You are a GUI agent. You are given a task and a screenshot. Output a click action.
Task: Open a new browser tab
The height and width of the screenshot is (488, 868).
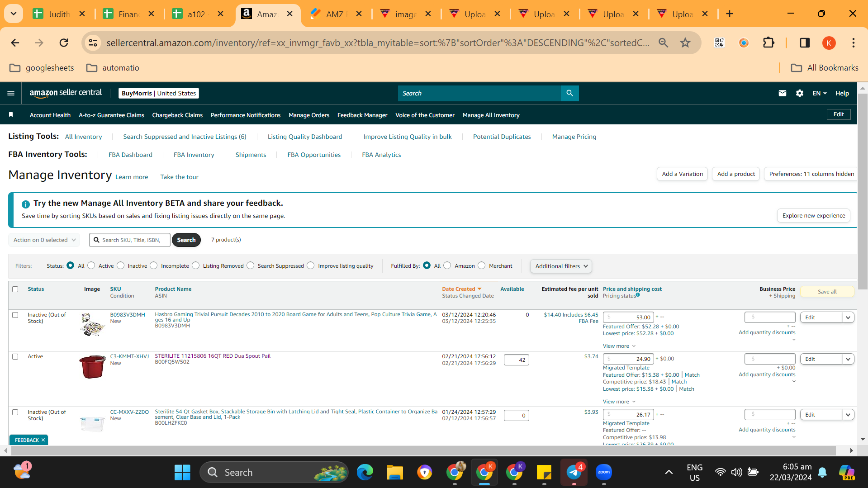730,14
